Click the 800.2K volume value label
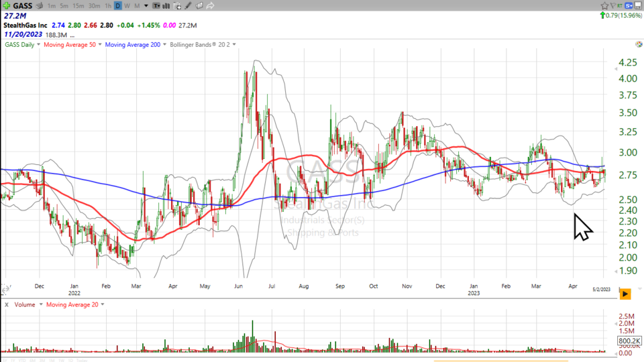Screen dimensions: 644x362 [629, 341]
